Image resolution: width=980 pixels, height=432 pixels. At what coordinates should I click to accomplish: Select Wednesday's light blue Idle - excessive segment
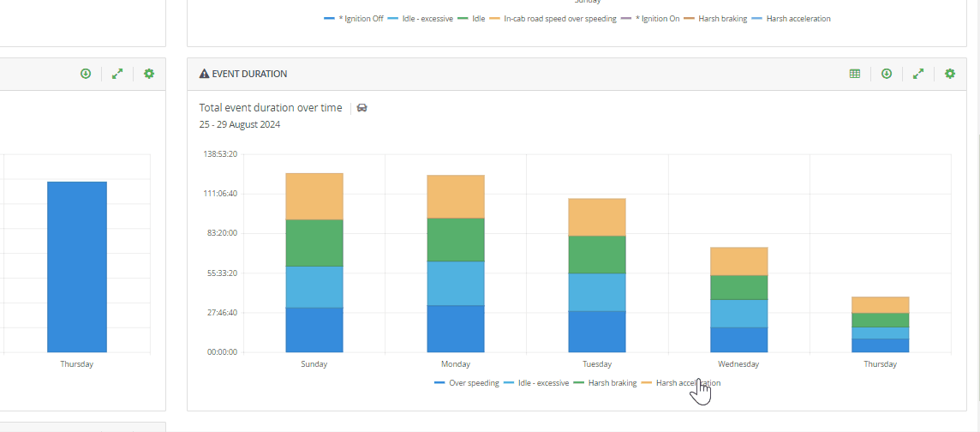point(738,313)
